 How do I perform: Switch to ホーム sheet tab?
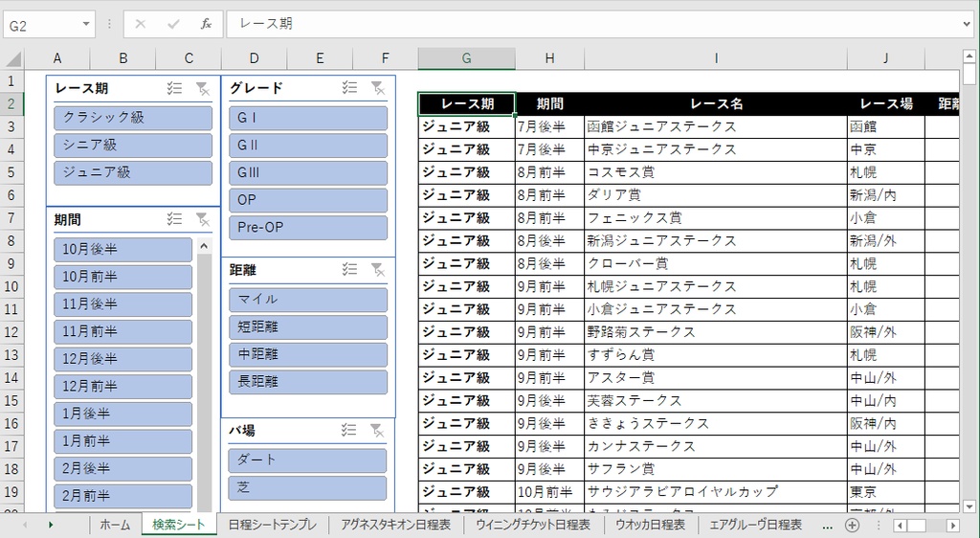pyautogui.click(x=116, y=525)
